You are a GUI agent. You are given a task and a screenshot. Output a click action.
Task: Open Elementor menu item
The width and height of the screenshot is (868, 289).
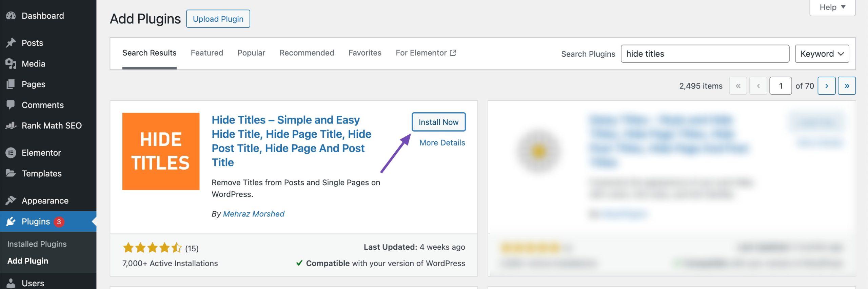48,153
